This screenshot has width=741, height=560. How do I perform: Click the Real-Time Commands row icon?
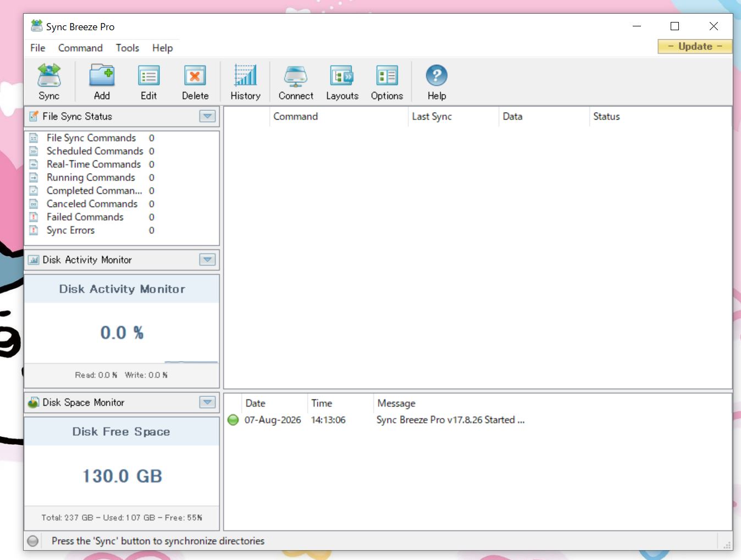(x=34, y=164)
